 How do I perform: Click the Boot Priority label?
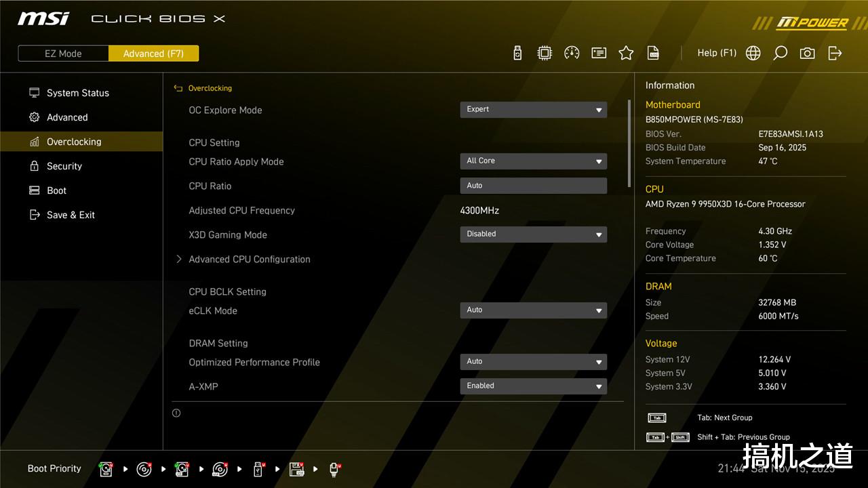54,468
